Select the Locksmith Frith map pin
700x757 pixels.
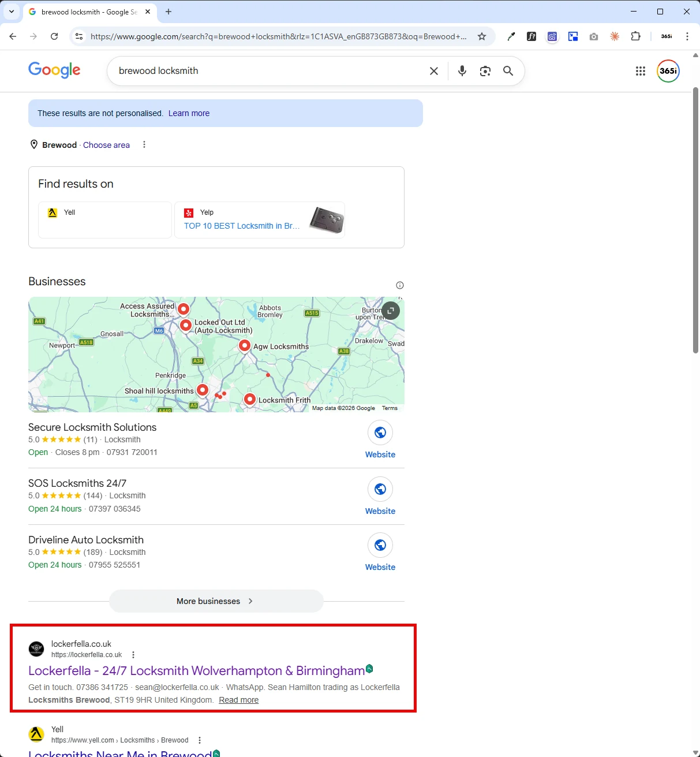click(x=249, y=398)
